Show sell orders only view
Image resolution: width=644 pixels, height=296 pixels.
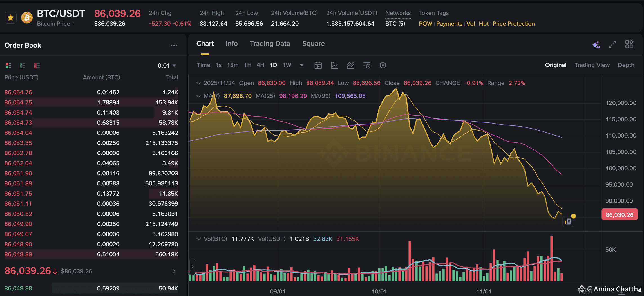[37, 66]
